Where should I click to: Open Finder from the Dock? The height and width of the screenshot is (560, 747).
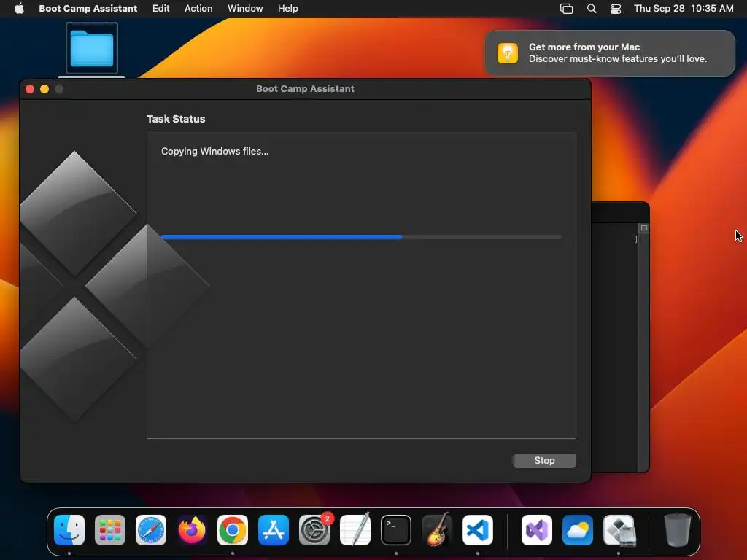(x=69, y=530)
